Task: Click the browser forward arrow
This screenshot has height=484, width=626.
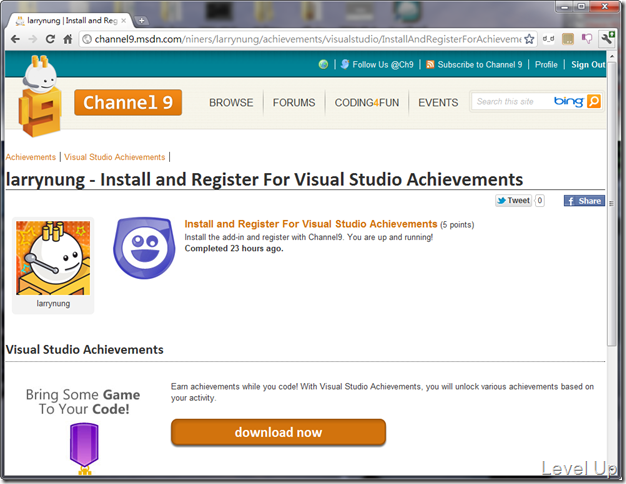Action: [x=33, y=39]
